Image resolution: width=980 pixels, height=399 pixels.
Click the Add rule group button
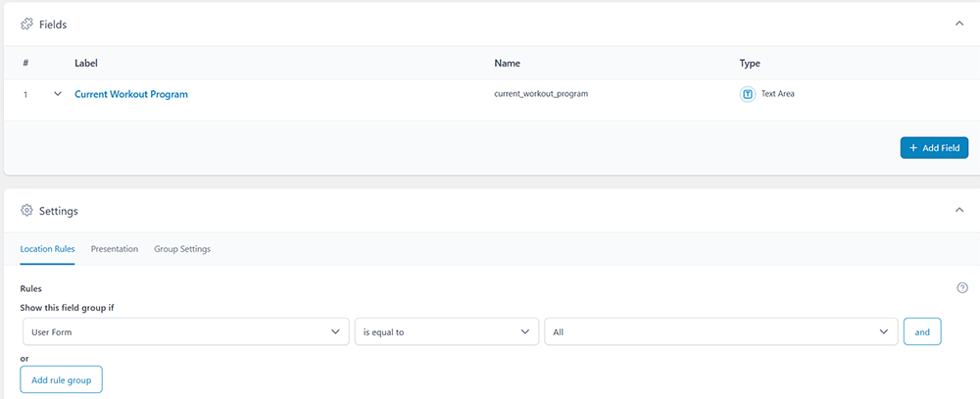[61, 379]
